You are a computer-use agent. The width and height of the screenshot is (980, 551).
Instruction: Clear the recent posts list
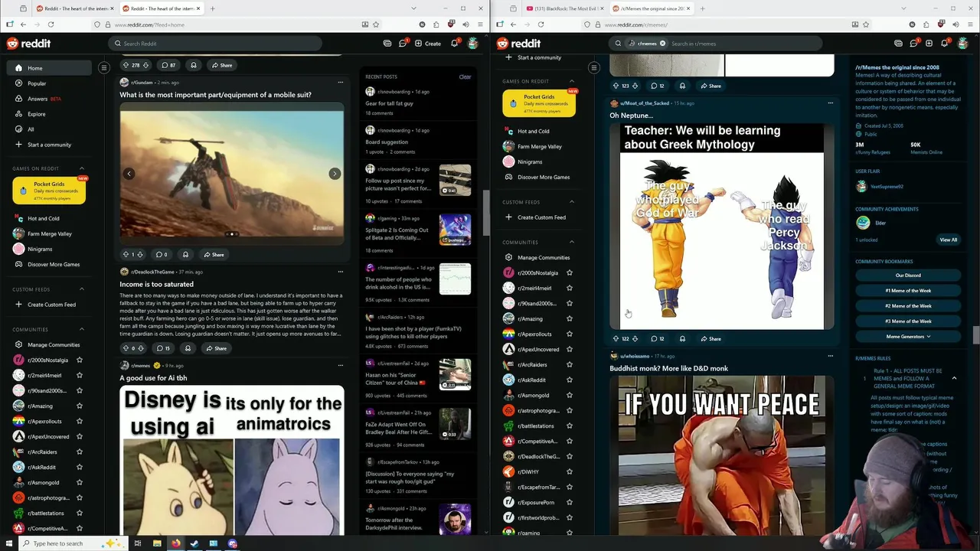(x=465, y=77)
